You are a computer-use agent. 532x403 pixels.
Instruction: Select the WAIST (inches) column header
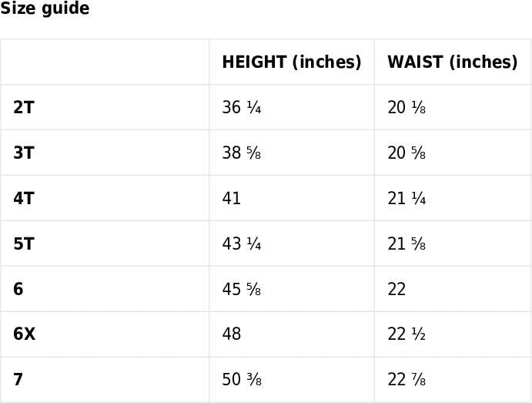pyautogui.click(x=452, y=62)
